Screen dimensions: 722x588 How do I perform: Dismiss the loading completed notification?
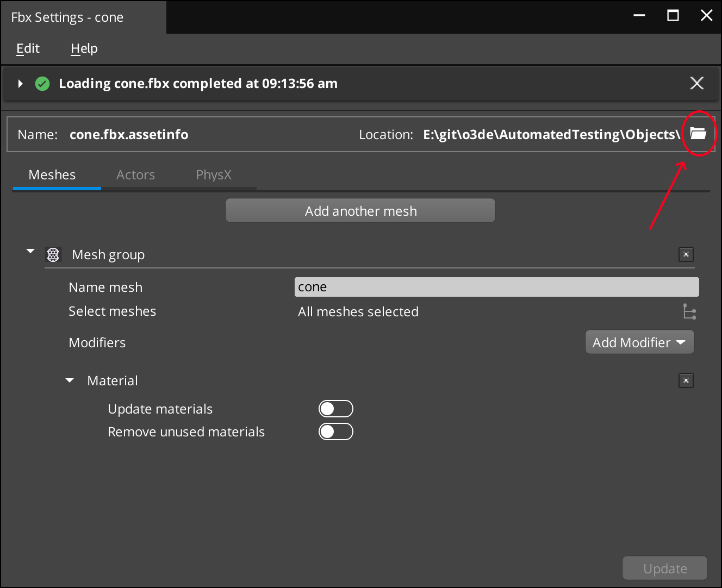[x=696, y=83]
